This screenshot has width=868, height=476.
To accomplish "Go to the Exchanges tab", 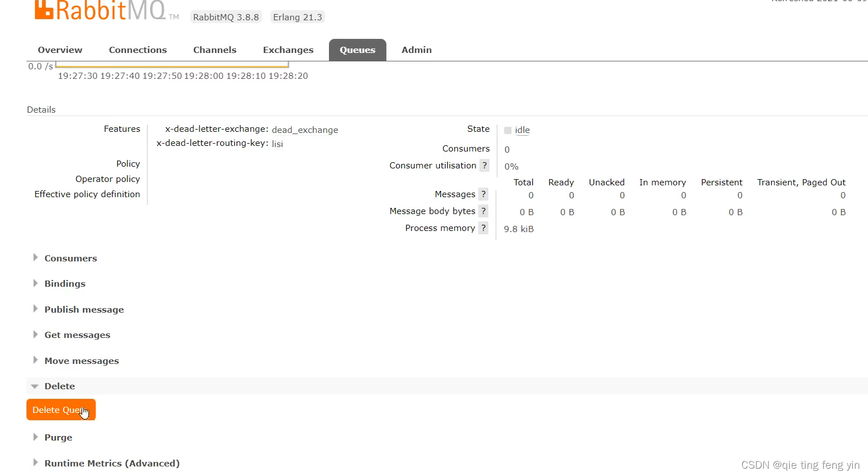I will [x=288, y=50].
